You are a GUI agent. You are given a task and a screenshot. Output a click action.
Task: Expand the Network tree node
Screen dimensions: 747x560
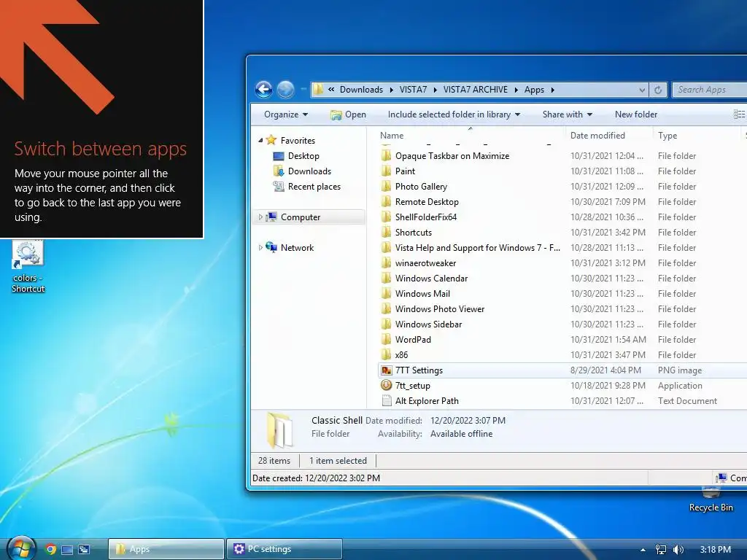(x=260, y=247)
